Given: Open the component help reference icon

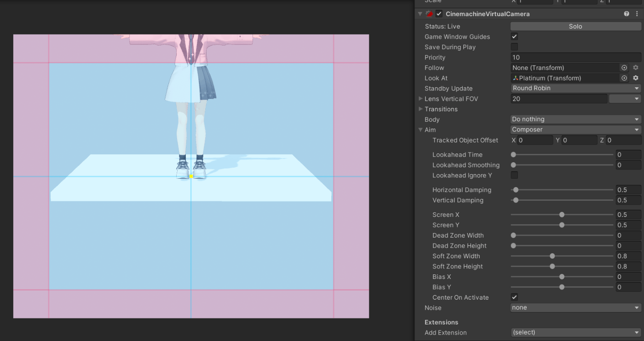Looking at the screenshot, I should pyautogui.click(x=627, y=14).
